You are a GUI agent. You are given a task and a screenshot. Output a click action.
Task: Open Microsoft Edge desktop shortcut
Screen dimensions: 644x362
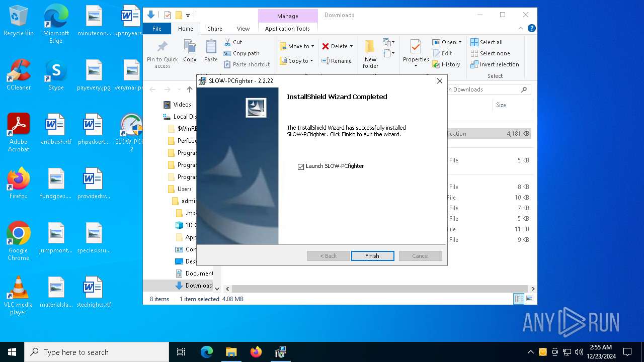click(56, 24)
